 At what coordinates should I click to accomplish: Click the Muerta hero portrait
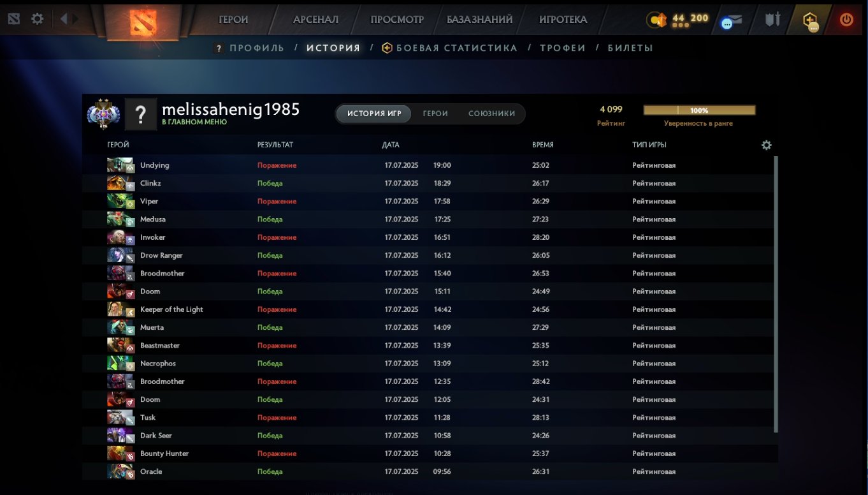[x=120, y=327]
